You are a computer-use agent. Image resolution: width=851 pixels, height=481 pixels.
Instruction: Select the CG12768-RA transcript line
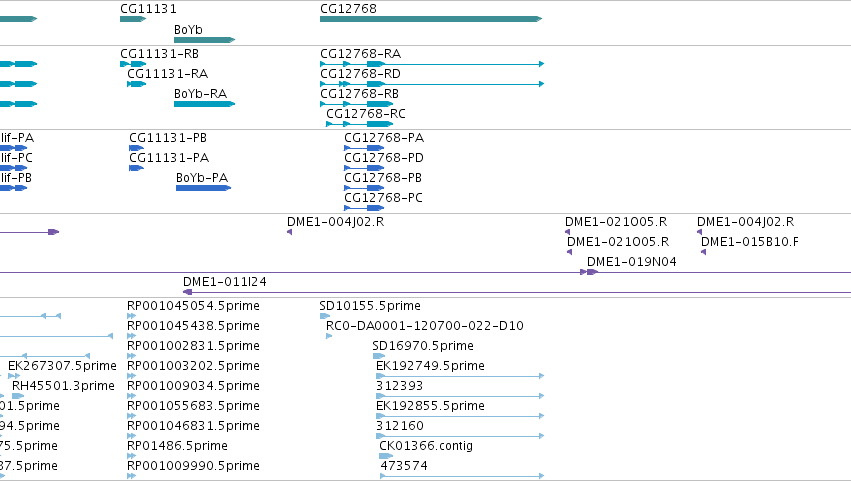click(432, 64)
